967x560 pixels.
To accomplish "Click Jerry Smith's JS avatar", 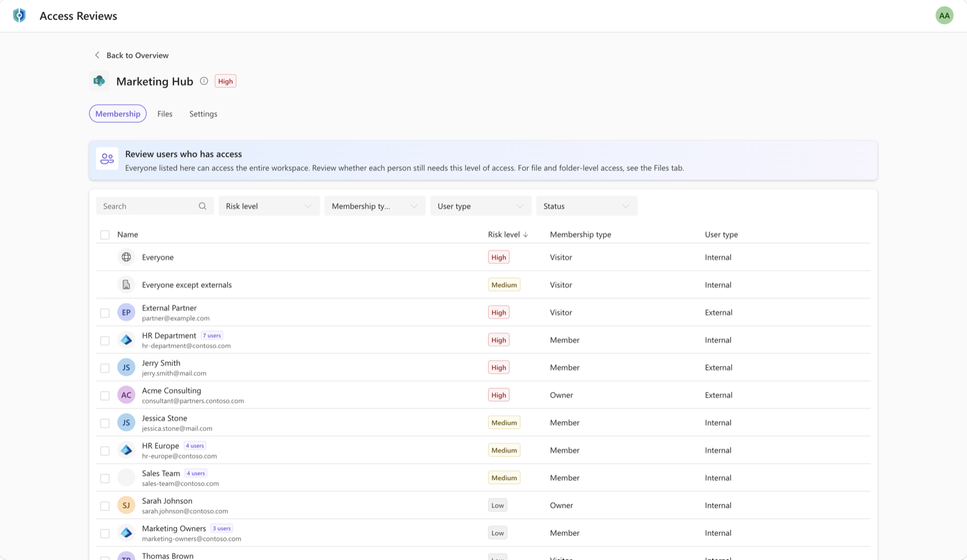I will click(126, 367).
